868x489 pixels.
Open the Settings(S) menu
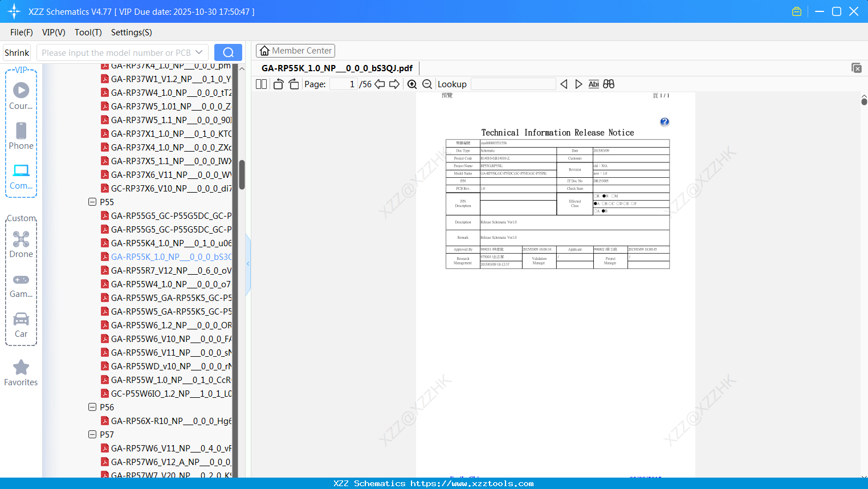click(132, 32)
